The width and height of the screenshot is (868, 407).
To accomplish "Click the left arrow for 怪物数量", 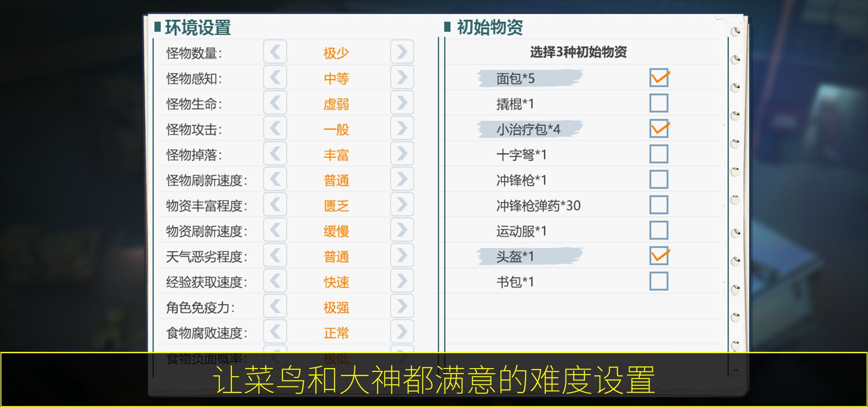I will click(274, 52).
